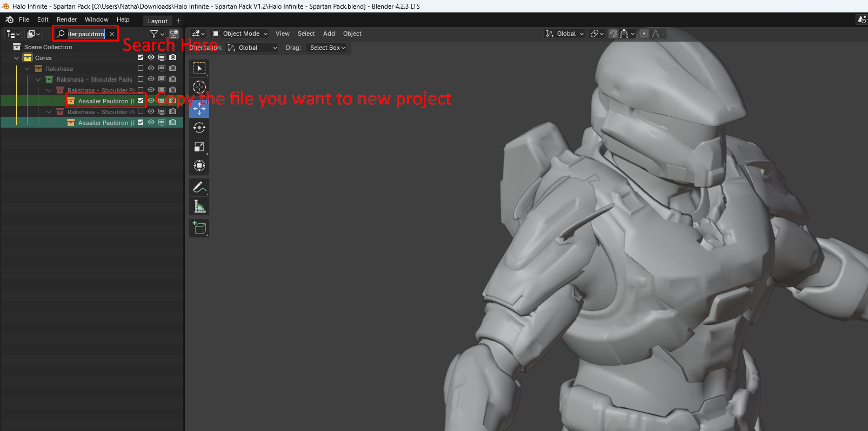
Task: Select the Scene Collection row
Action: (92, 47)
